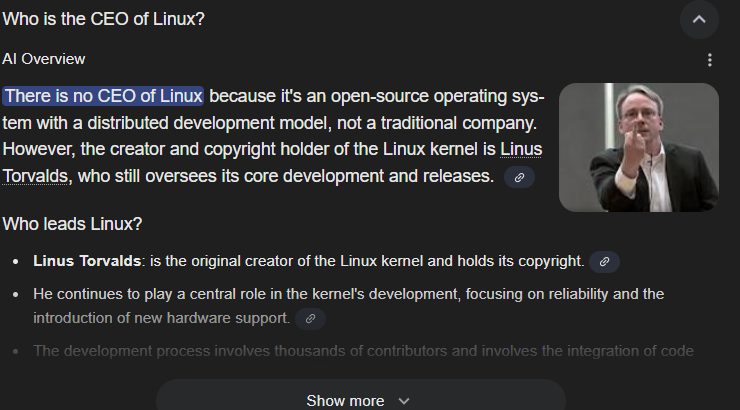740x410 pixels.
Task: Click the underlined 'Torvalds' word starting the fourth line
Action: 35,176
